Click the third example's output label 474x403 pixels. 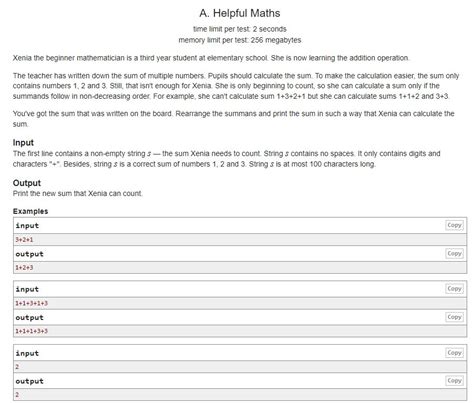pos(29,381)
